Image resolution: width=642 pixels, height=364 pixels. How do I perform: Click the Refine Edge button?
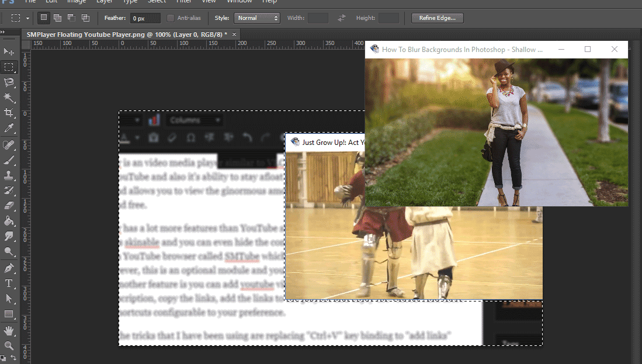pos(437,18)
